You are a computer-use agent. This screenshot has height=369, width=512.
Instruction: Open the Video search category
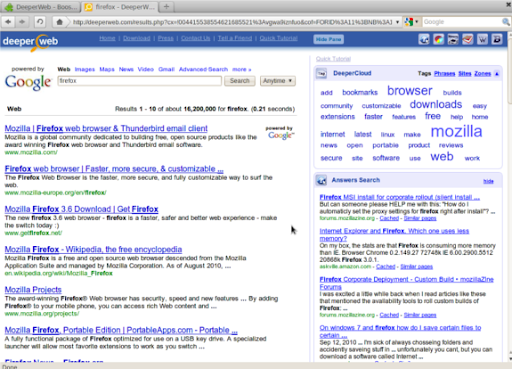point(146,69)
